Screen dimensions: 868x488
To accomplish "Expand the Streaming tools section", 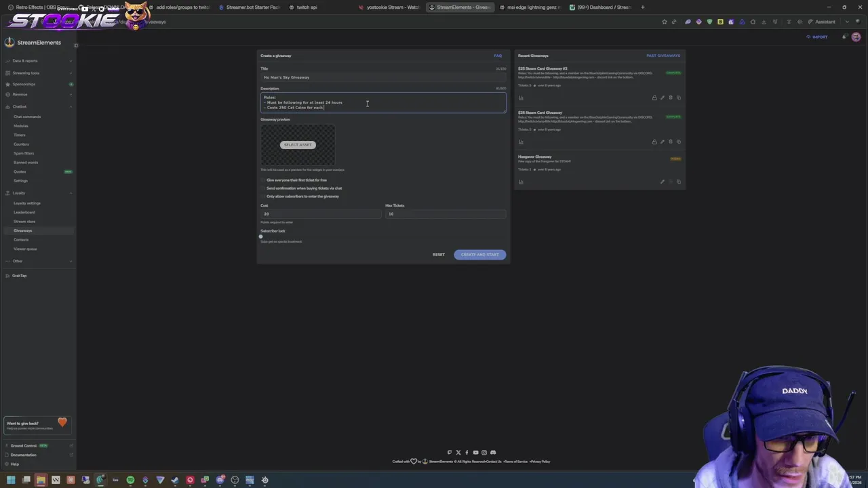I will point(38,73).
